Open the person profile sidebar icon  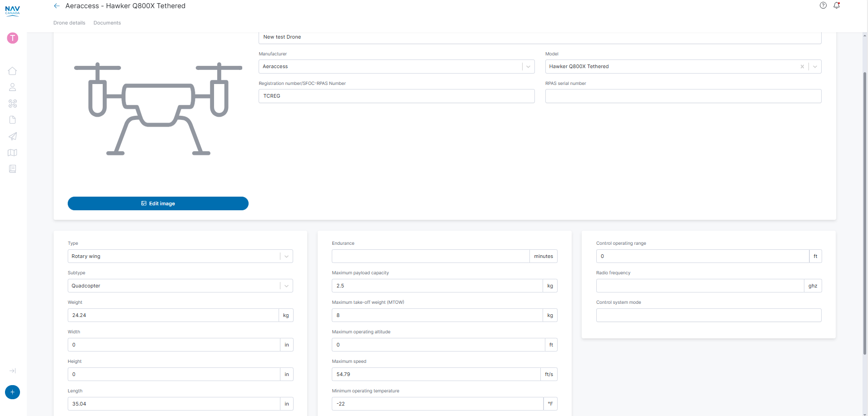click(x=13, y=87)
